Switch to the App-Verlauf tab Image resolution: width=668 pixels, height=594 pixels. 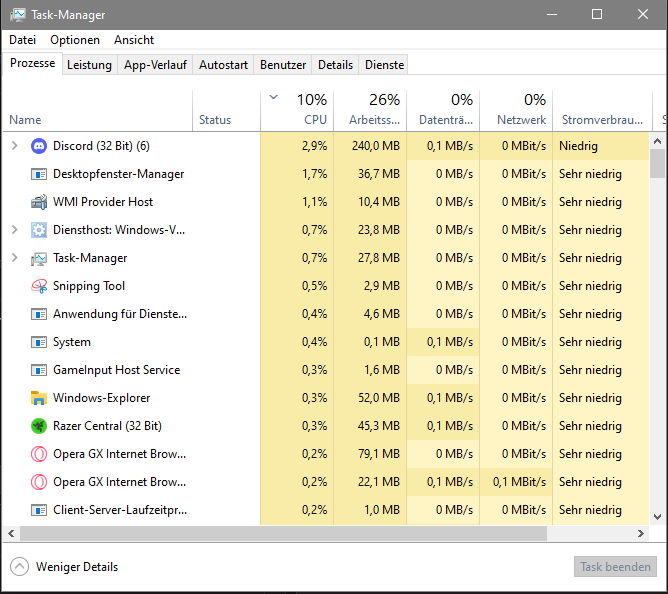point(155,65)
